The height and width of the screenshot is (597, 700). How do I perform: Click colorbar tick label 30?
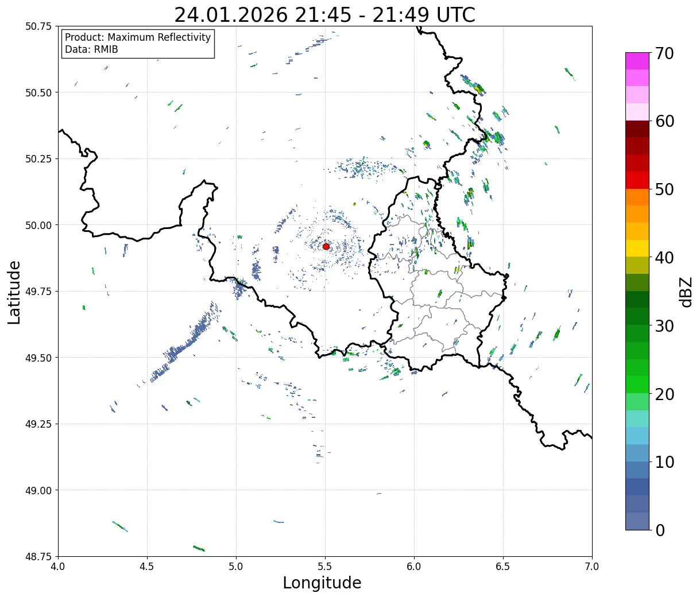tap(664, 325)
